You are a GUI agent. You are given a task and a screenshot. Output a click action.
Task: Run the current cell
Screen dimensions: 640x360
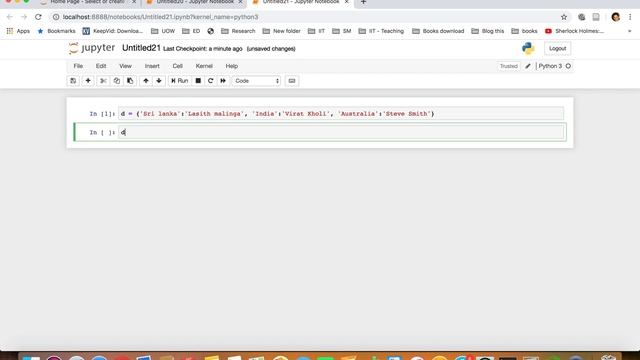click(180, 81)
